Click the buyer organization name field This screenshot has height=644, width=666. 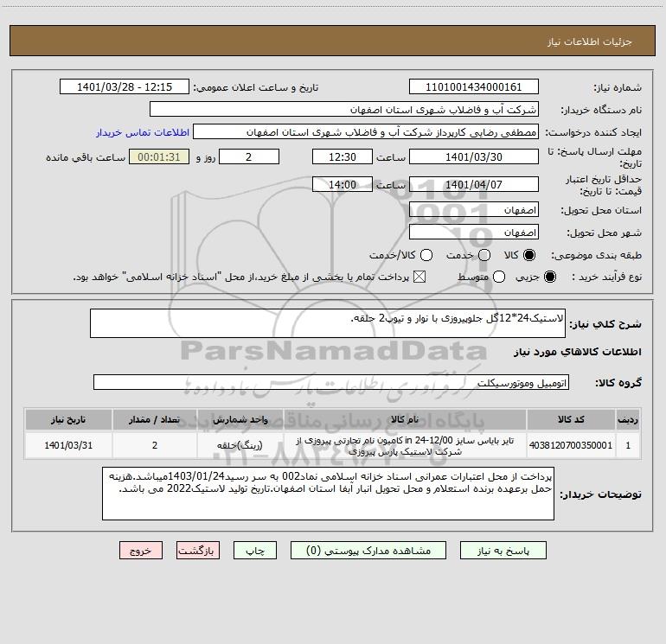(x=344, y=109)
